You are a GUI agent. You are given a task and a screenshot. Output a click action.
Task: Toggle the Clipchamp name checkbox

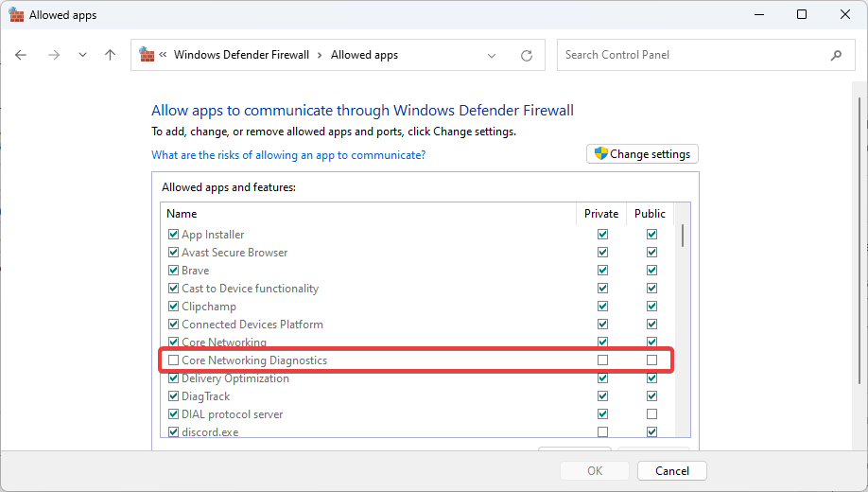(x=173, y=307)
